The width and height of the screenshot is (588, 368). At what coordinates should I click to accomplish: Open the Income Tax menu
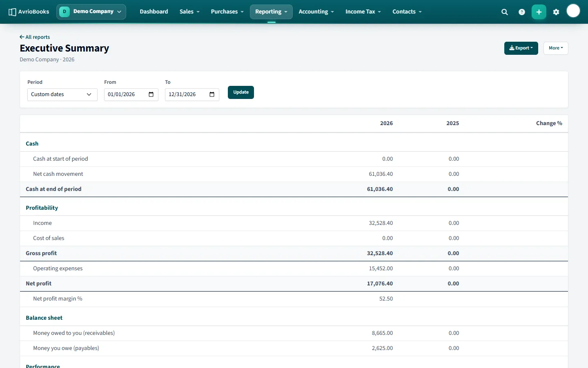(x=363, y=11)
